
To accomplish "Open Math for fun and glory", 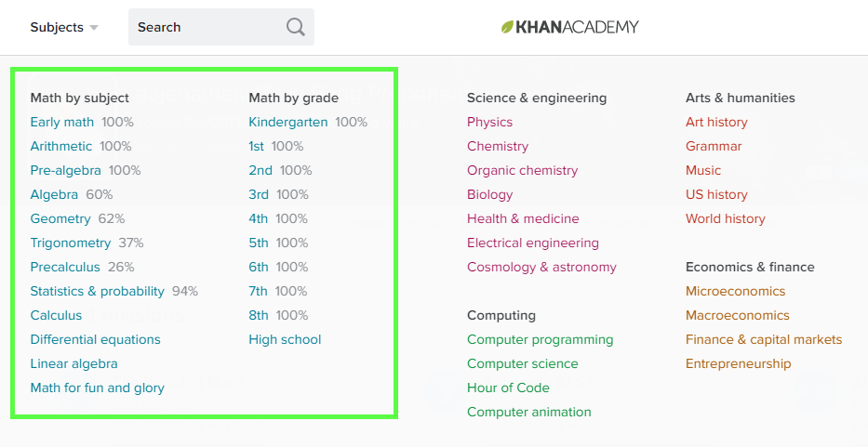I will click(x=97, y=388).
